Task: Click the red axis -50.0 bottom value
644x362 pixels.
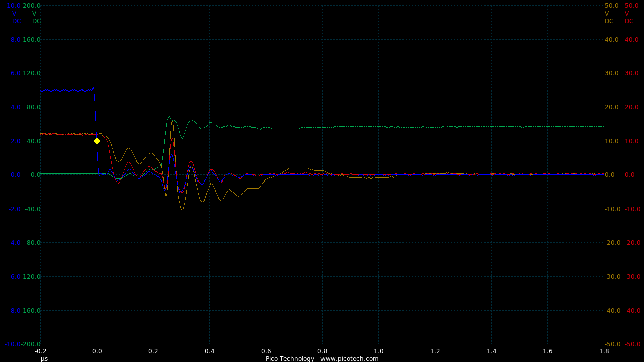Action: click(x=632, y=344)
